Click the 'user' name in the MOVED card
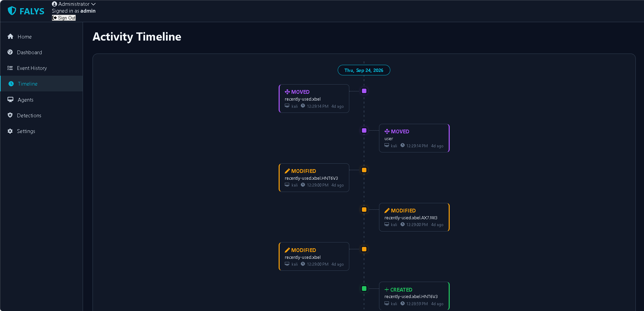This screenshot has width=644, height=311. (389, 139)
